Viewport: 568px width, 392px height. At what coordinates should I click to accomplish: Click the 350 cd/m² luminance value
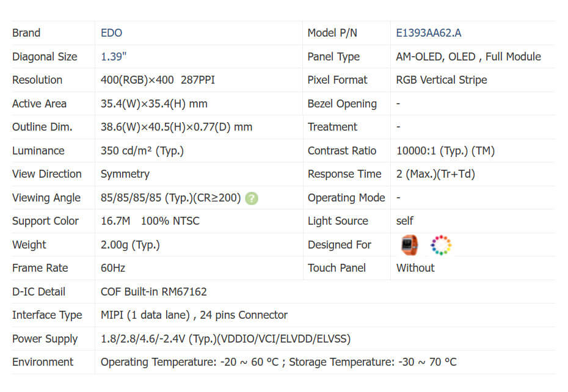pos(142,151)
